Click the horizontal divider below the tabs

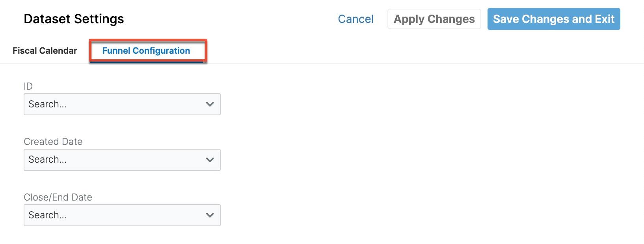point(394,64)
